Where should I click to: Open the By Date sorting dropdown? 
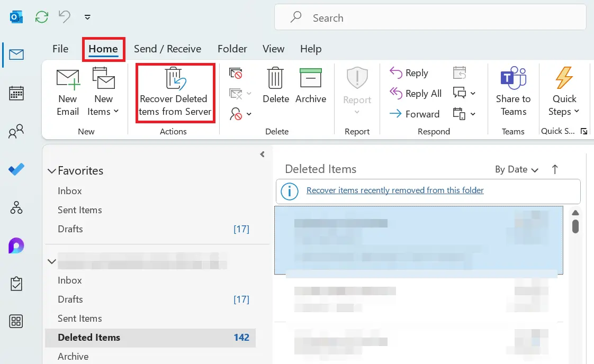pos(516,169)
